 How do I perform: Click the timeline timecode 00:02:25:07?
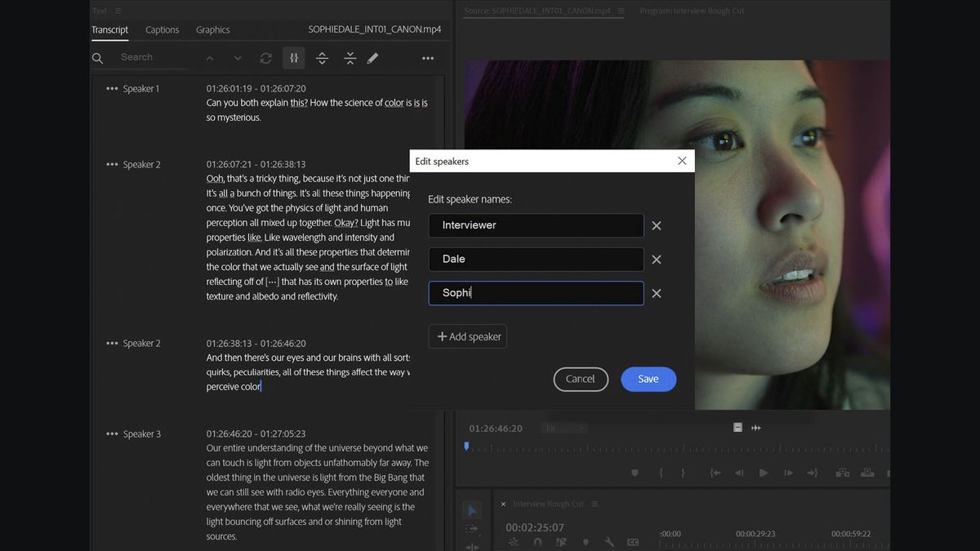[x=535, y=527]
